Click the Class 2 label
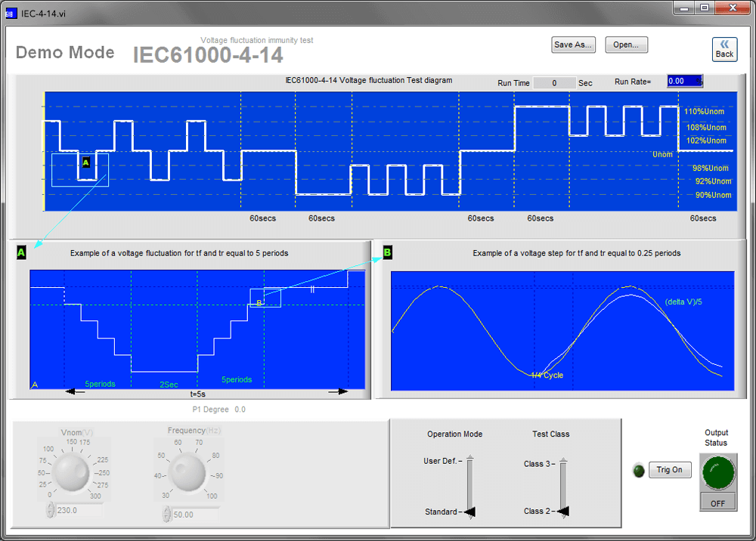This screenshot has width=756, height=541. 537,511
